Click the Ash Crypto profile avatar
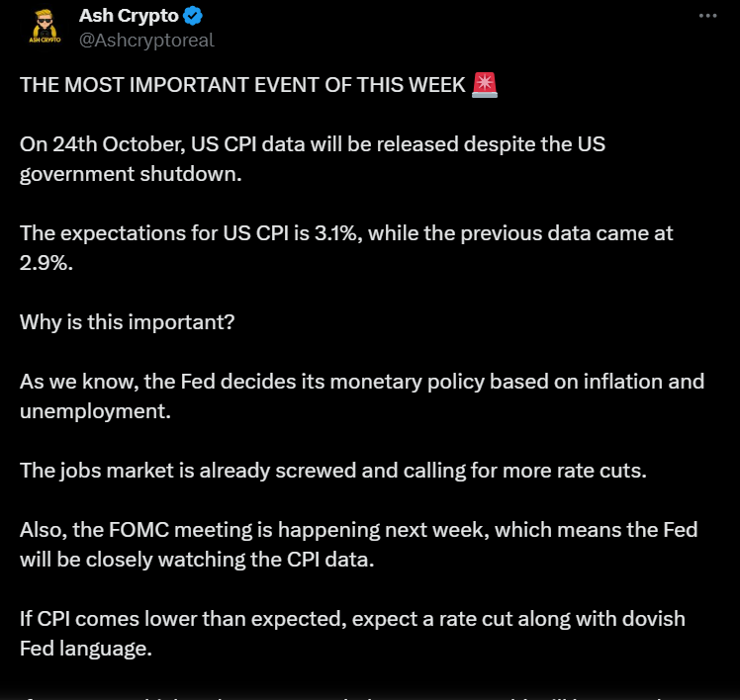 (x=44, y=28)
